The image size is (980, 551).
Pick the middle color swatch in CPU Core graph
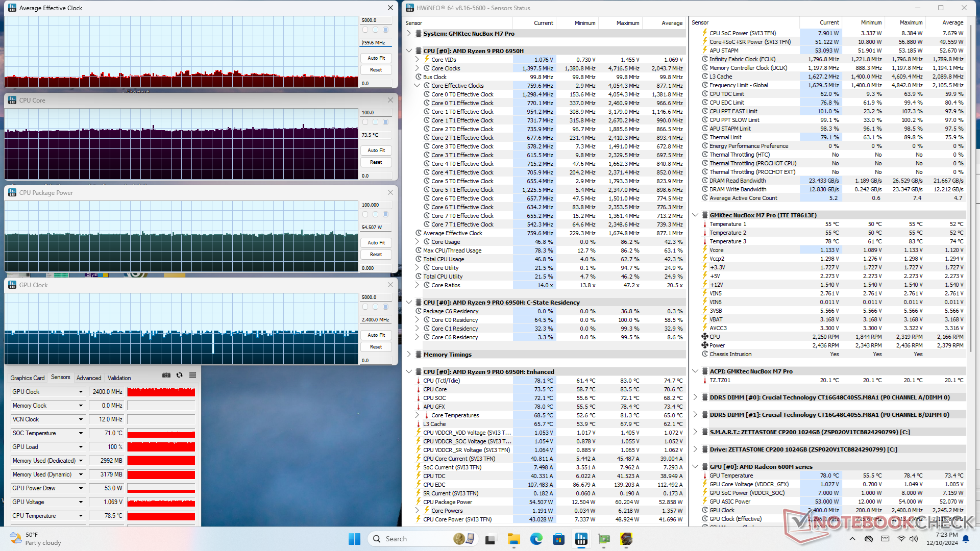(375, 122)
